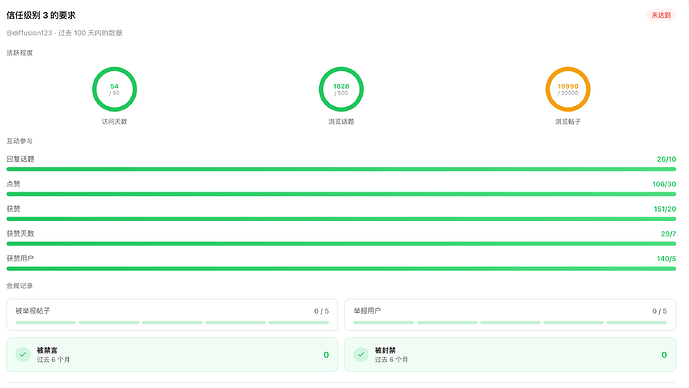Click the 获赞 progress bar
Viewport: 689px width, 388px height.
point(341,219)
